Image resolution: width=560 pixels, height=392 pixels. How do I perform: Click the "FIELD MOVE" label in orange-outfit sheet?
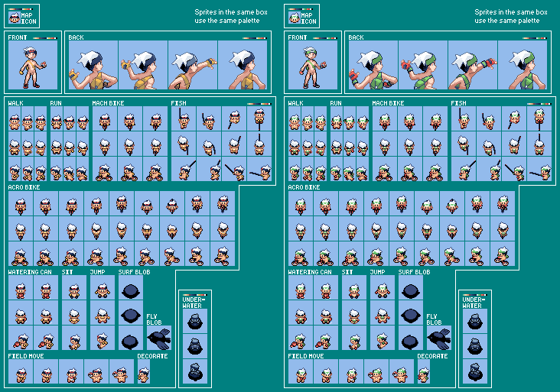26,356
